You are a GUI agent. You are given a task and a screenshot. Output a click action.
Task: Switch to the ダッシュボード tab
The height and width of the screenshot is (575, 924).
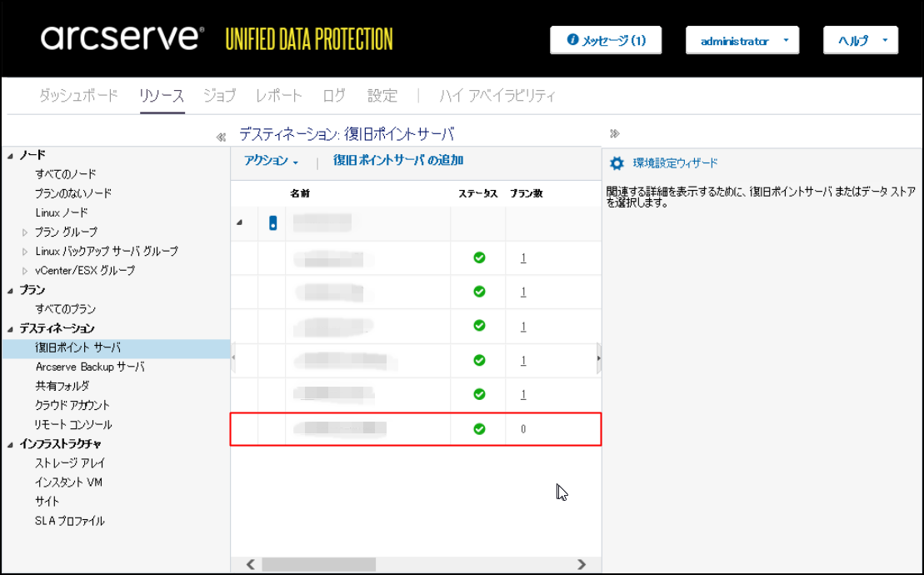click(x=78, y=96)
